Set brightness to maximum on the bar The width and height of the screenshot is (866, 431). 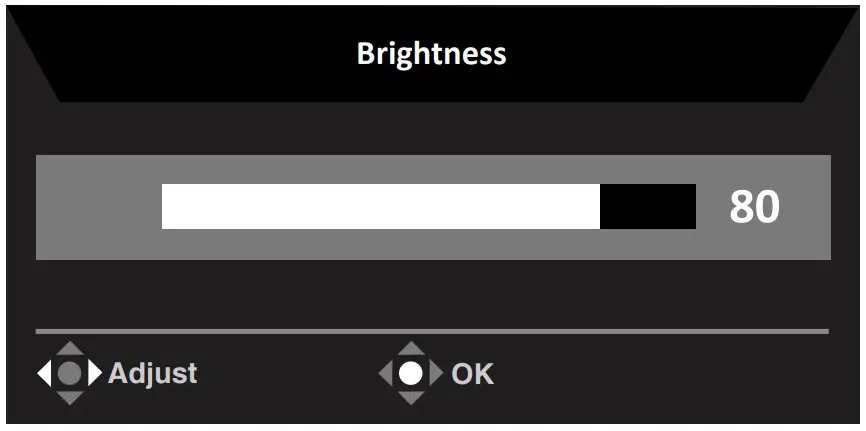(x=694, y=206)
